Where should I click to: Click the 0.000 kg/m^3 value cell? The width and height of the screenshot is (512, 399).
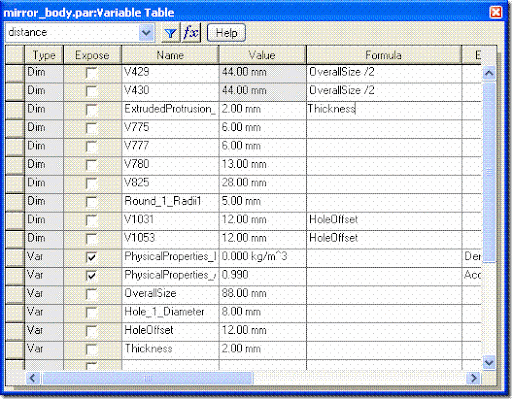click(263, 257)
